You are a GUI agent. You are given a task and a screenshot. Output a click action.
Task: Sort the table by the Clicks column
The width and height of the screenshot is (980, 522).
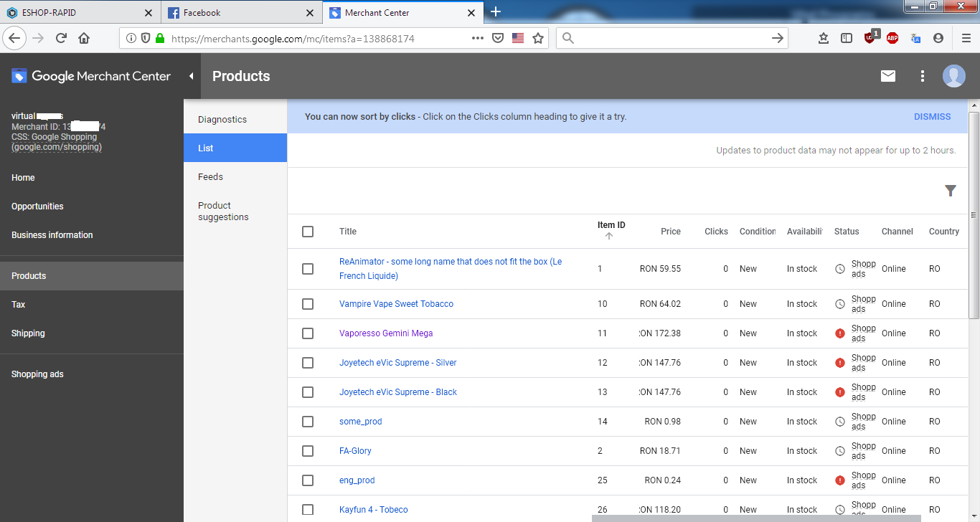(716, 232)
